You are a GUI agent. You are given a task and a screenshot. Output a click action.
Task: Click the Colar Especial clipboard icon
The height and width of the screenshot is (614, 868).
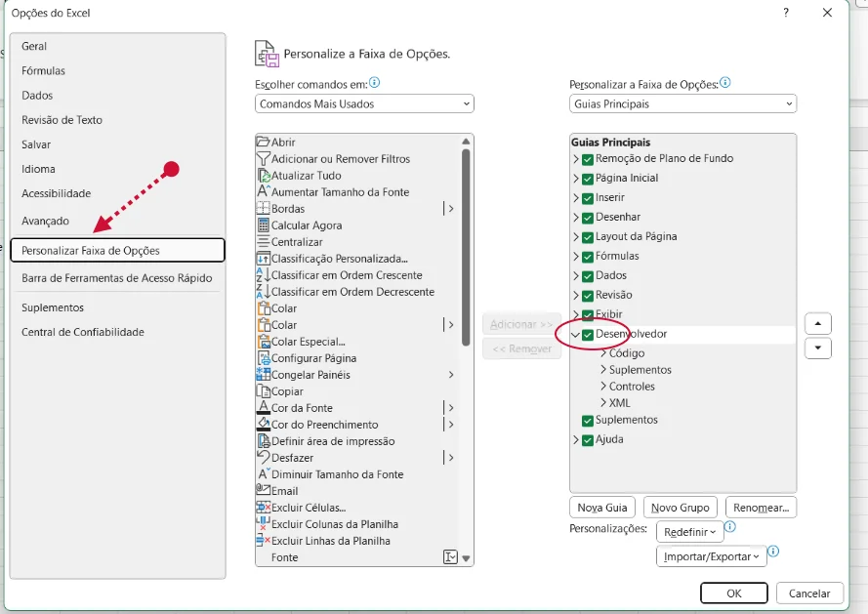pyautogui.click(x=264, y=342)
